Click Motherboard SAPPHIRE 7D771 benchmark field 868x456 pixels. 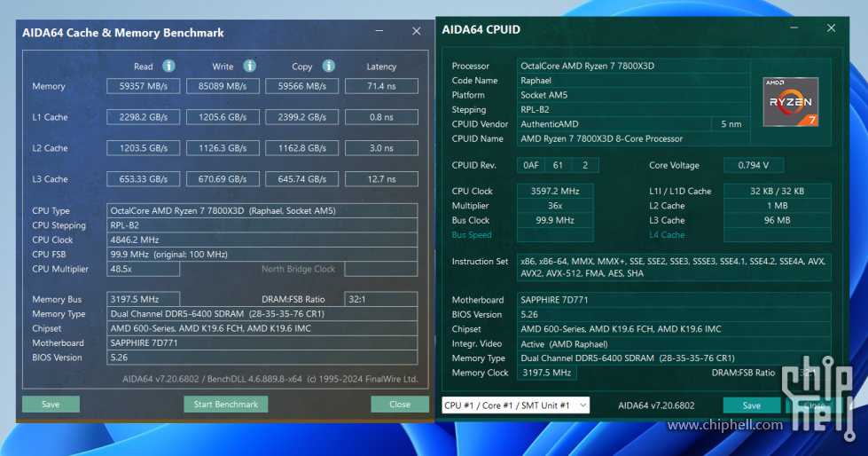(262, 343)
